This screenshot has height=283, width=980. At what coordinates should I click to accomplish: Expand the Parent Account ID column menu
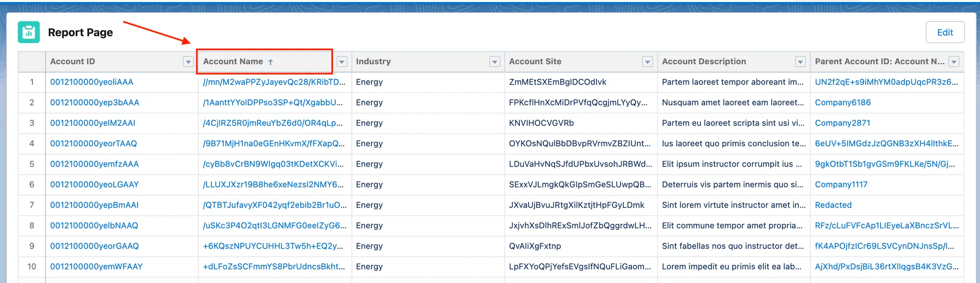click(954, 62)
